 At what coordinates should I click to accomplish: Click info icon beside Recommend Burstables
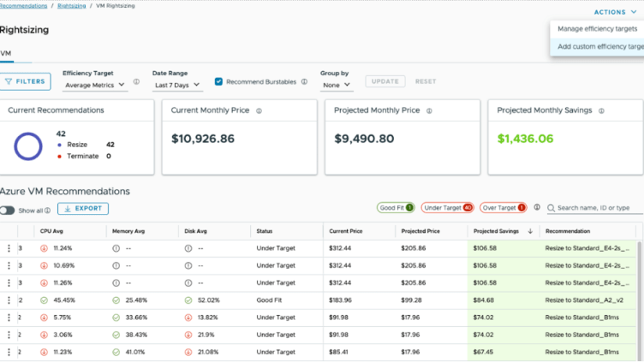click(x=304, y=81)
